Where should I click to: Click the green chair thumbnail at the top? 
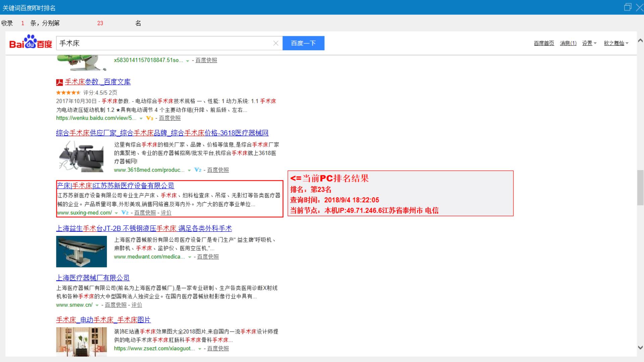82,63
